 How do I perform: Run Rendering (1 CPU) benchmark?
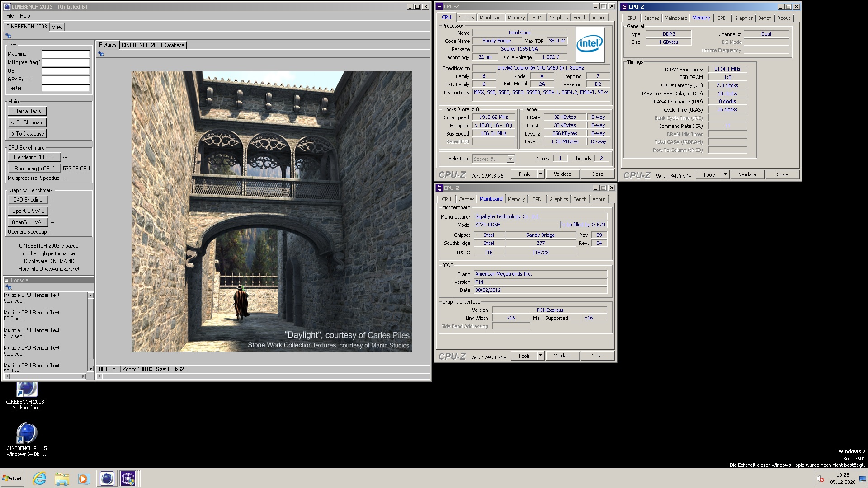tap(34, 157)
